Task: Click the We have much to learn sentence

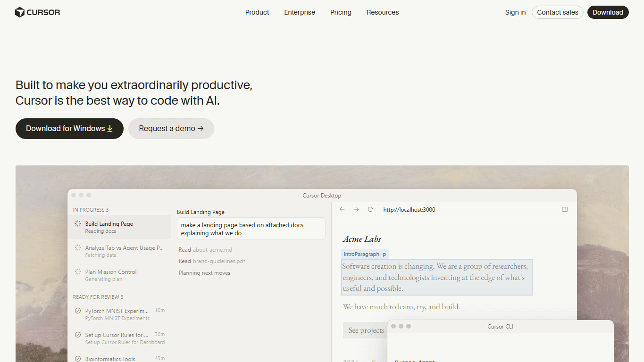Action: click(x=401, y=307)
